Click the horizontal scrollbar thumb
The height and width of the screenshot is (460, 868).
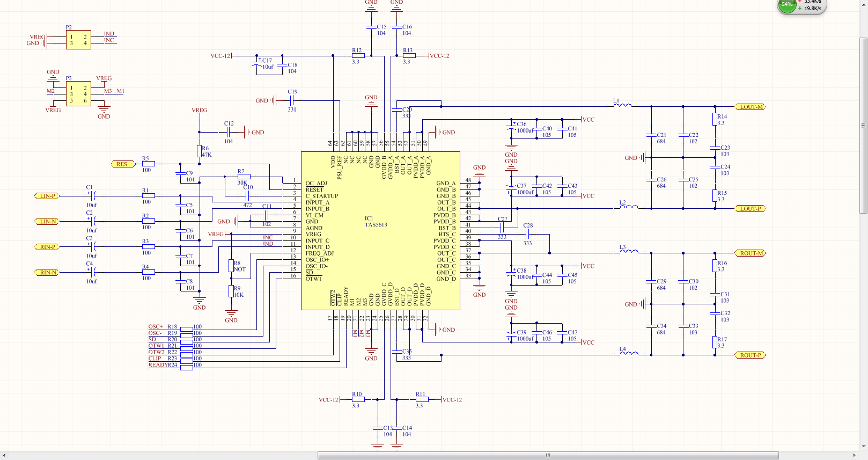548,455
